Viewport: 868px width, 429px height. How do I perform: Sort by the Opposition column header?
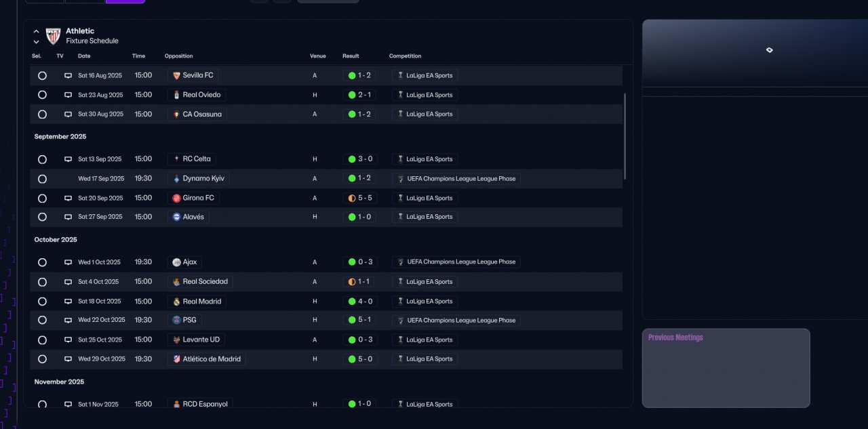pyautogui.click(x=178, y=56)
